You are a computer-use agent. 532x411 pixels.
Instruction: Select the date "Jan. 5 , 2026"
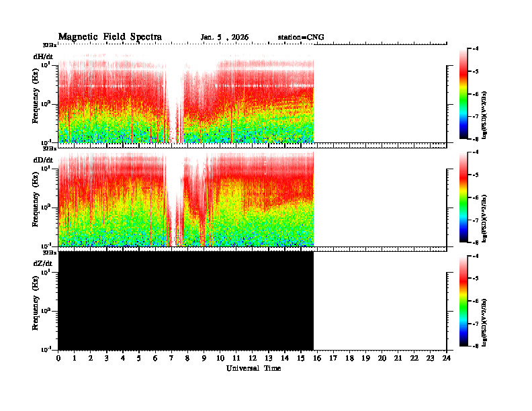click(x=224, y=38)
